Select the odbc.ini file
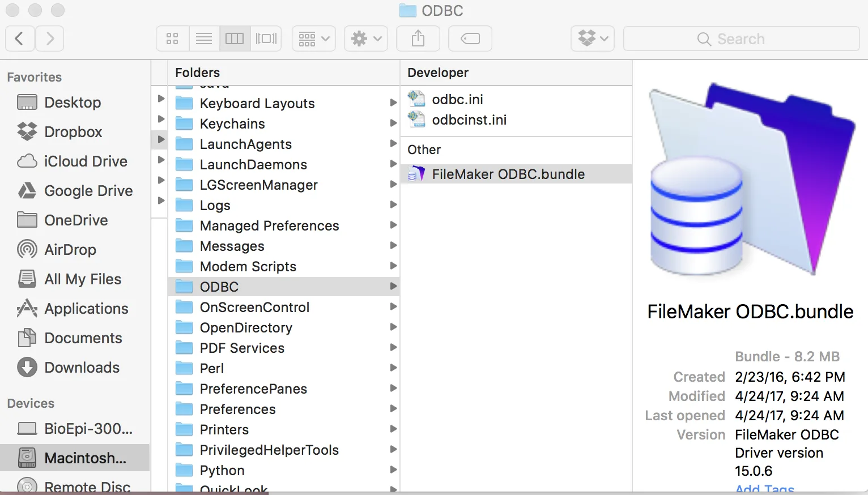The width and height of the screenshot is (868, 495). tap(516, 100)
